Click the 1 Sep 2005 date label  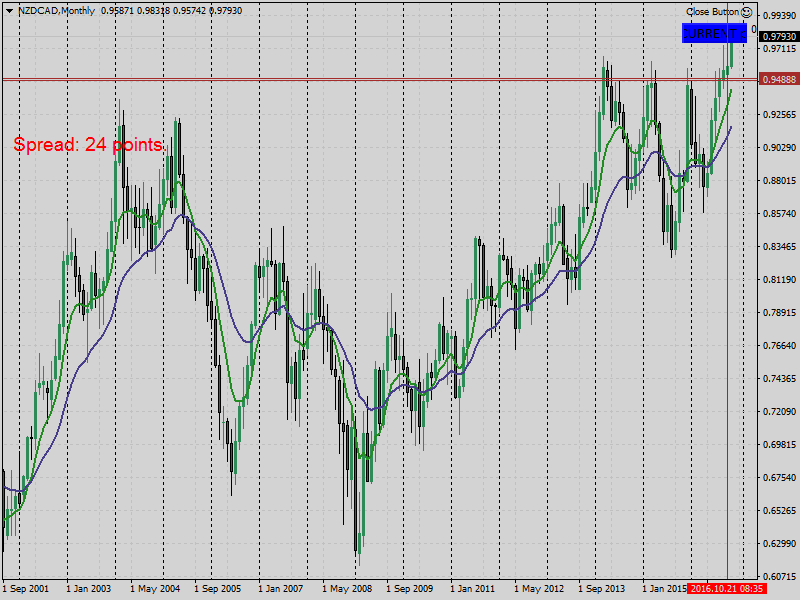(x=218, y=589)
